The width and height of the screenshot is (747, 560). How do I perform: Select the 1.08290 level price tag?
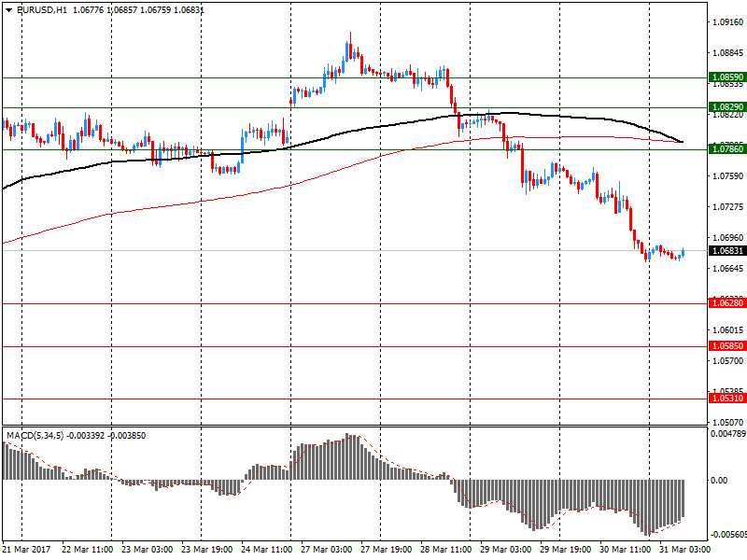[726, 108]
